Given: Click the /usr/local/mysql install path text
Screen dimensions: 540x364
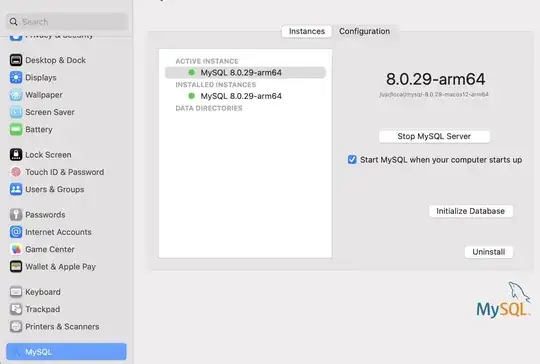Looking at the screenshot, I should click(x=434, y=94).
